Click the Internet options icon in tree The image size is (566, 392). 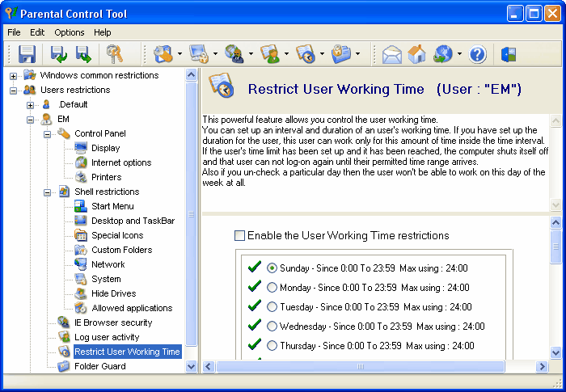(81, 162)
